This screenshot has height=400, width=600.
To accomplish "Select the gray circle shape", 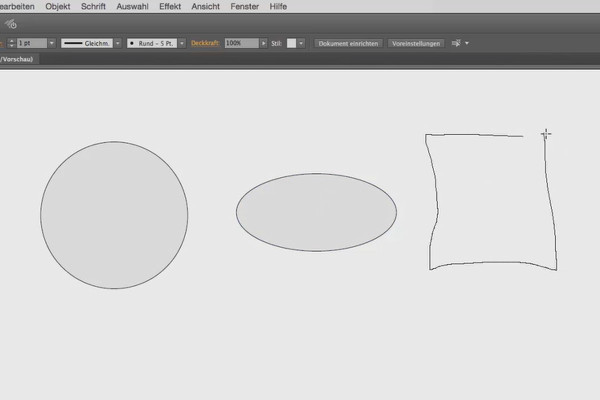I will tap(114, 215).
